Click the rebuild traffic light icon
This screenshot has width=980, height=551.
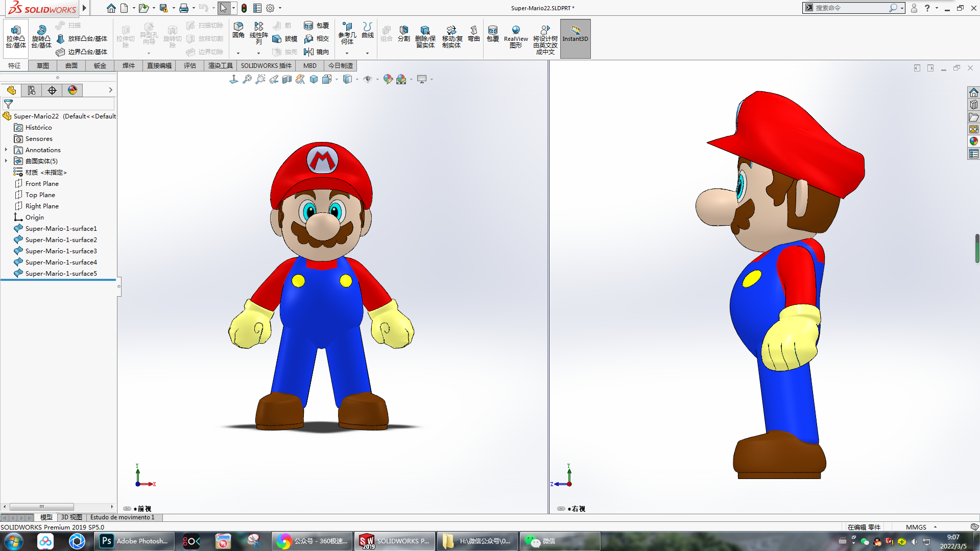point(244,8)
